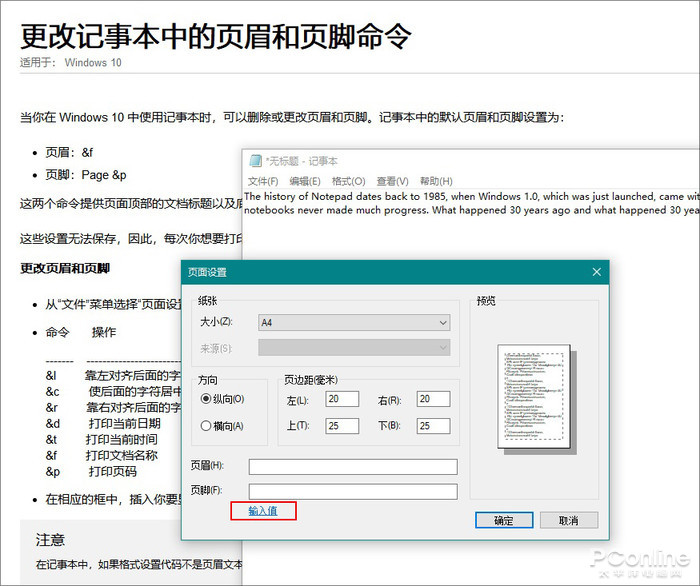
Task: Click the 页眉(H) header input field
Action: click(x=353, y=467)
